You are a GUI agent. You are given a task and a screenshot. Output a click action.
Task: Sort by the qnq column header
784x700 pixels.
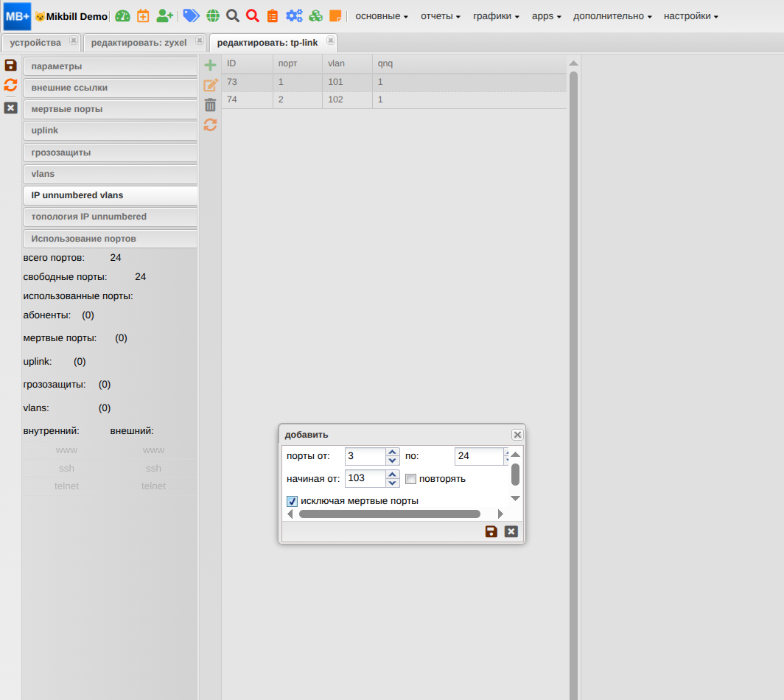[x=469, y=63]
